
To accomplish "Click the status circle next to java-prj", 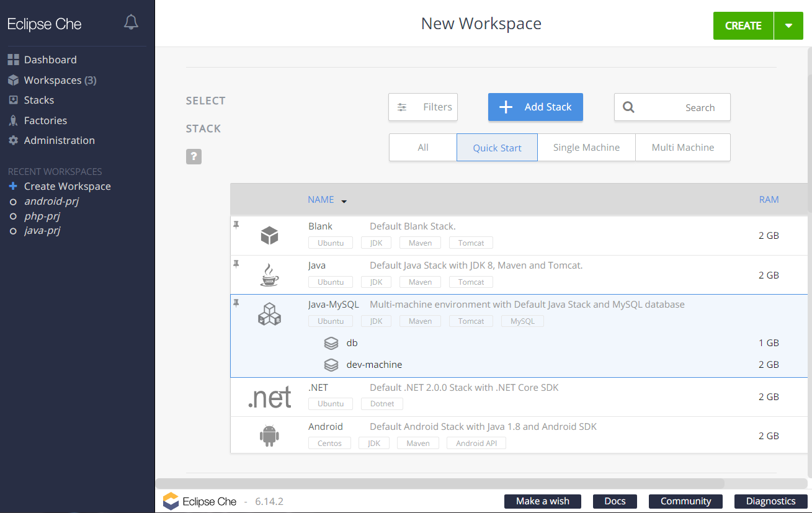I will coord(13,231).
